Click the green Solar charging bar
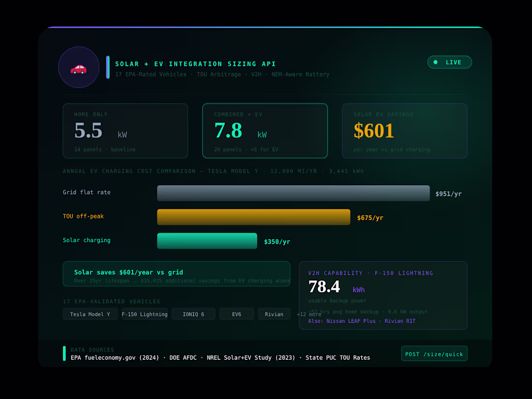Viewport: 532px width, 399px height. point(207,241)
